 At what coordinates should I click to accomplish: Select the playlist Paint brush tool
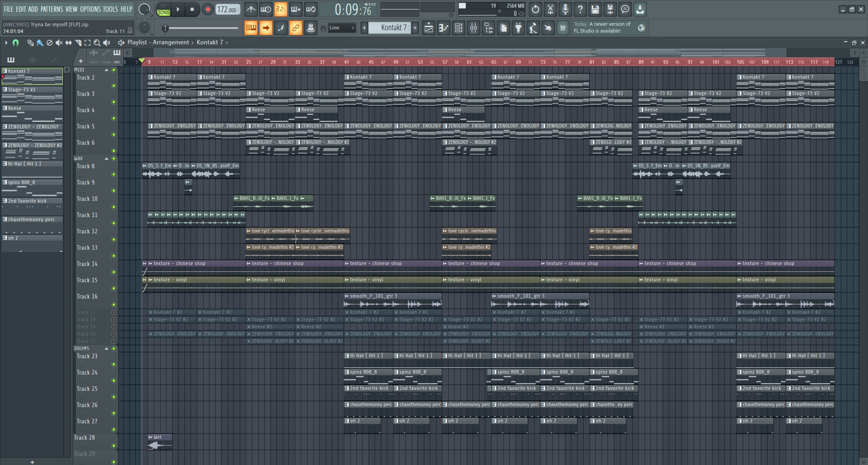click(x=40, y=43)
